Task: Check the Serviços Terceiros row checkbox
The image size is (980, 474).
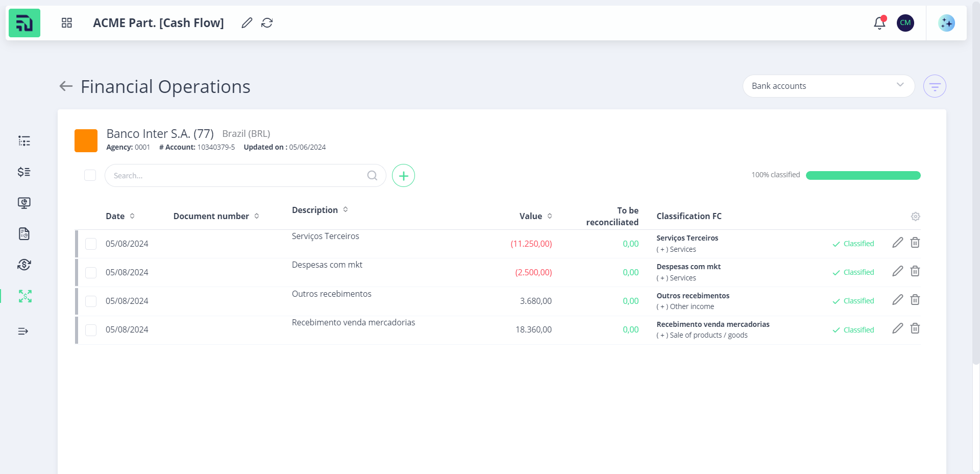Action: point(91,244)
